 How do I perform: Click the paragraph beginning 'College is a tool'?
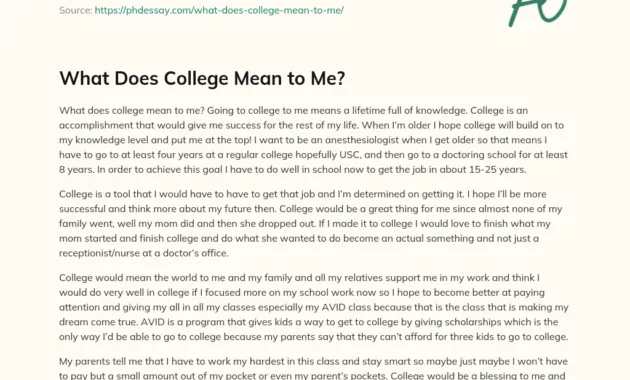coord(311,223)
